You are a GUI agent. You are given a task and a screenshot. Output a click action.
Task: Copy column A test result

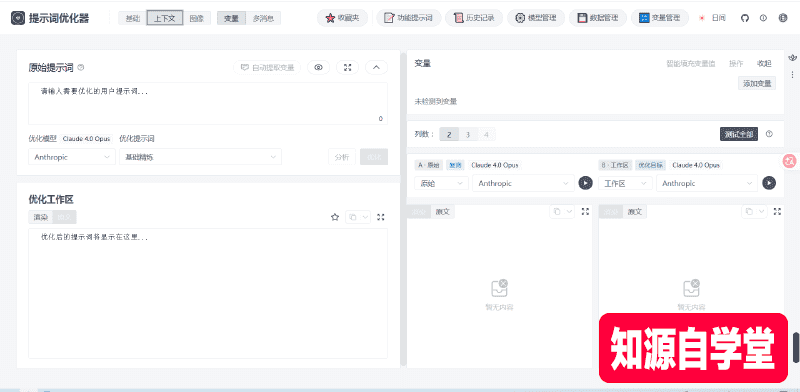[557, 211]
